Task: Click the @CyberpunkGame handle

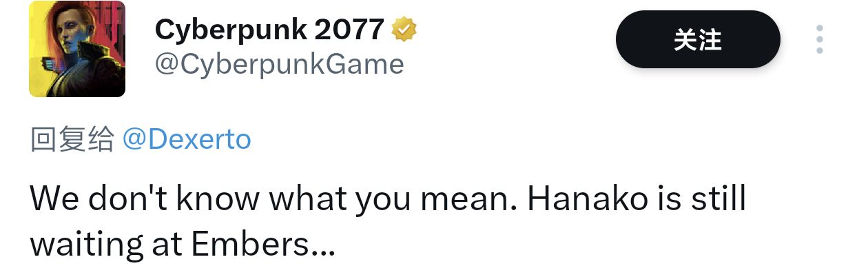Action: 279,64
